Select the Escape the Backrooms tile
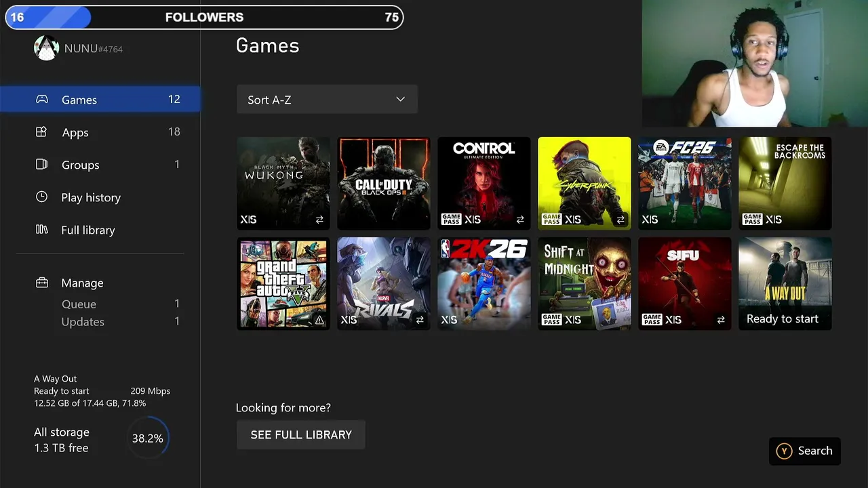Image resolution: width=868 pixels, height=488 pixels. [x=785, y=184]
